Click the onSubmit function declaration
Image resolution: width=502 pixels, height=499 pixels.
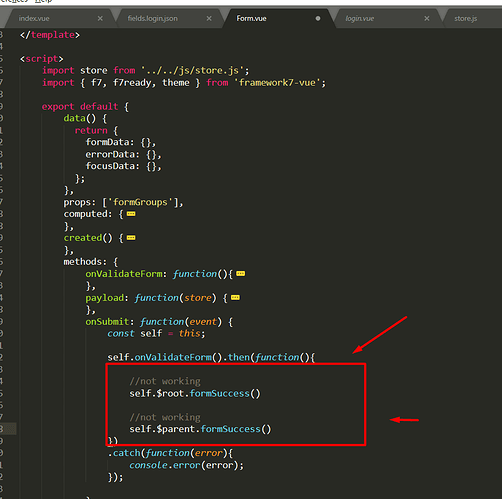(x=159, y=321)
